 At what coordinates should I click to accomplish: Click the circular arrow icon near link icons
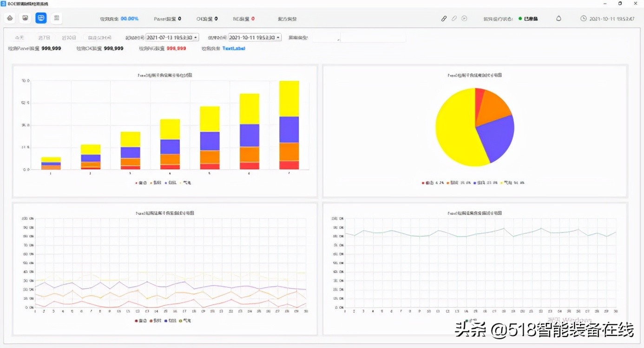point(464,19)
